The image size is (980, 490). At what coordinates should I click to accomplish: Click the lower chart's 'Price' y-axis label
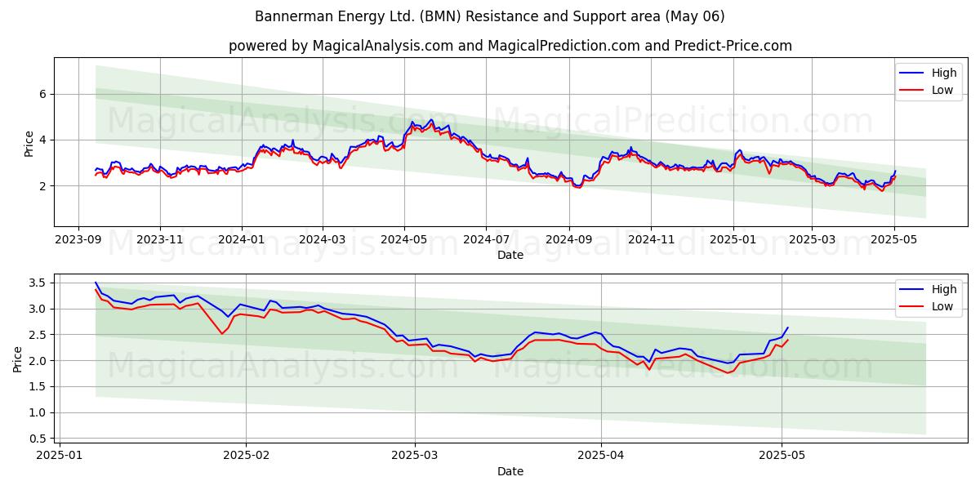[18, 359]
